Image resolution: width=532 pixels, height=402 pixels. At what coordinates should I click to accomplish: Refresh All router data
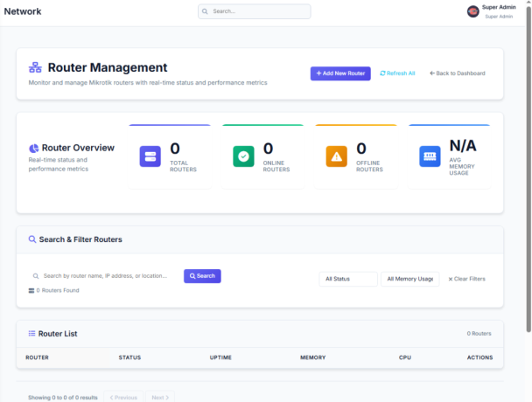(397, 73)
